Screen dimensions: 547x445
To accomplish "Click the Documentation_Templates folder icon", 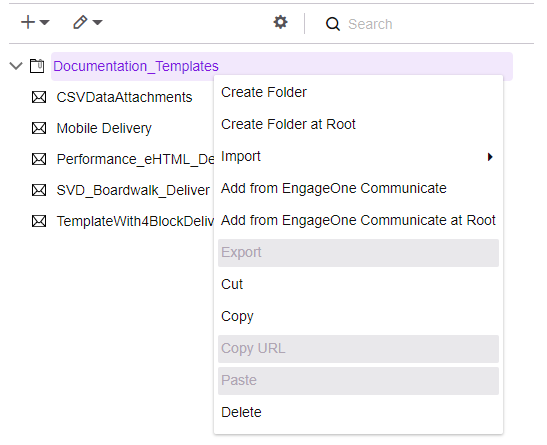I will tap(37, 66).
